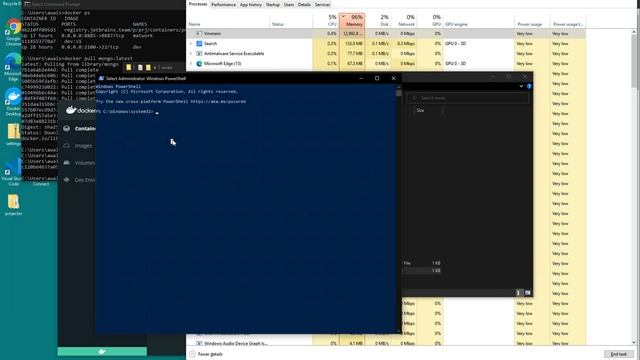The height and width of the screenshot is (360, 640).
Task: Open Volumes section in Docker Desktop
Action: [85, 163]
